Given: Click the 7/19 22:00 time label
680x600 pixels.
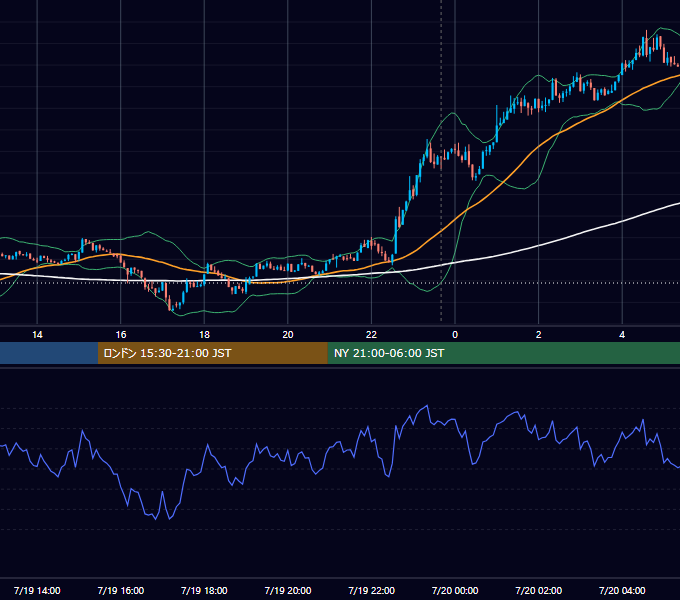Looking at the screenshot, I should (x=371, y=590).
